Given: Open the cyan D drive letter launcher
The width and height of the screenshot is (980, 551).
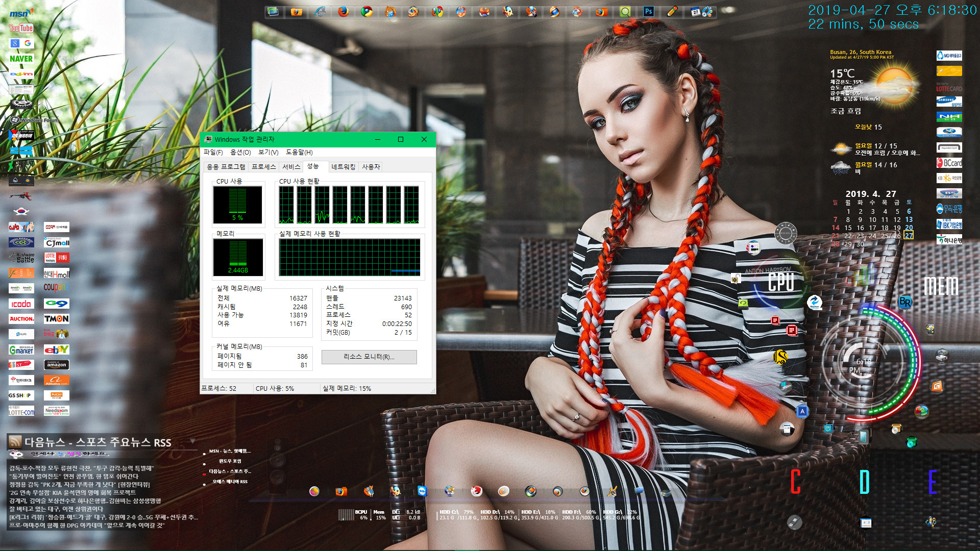Looking at the screenshot, I should click(864, 482).
